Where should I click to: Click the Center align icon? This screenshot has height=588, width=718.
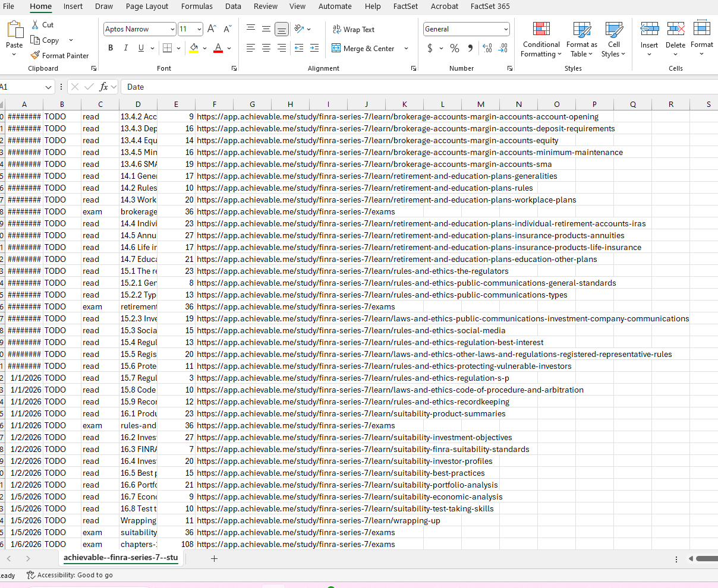pos(266,48)
